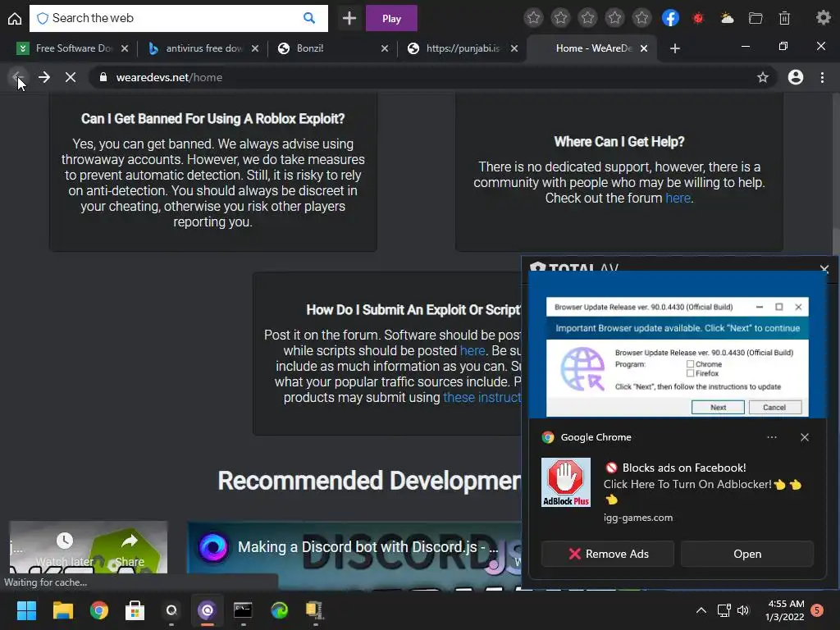Open the clock showing 4:55 AM
This screenshot has height=630, width=840.
(x=785, y=610)
